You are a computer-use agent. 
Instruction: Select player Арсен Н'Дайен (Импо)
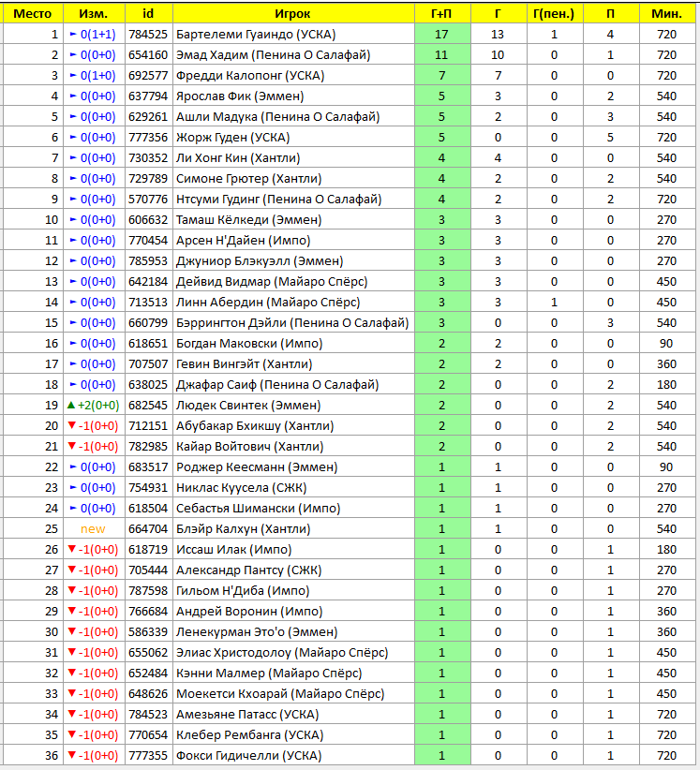(244, 241)
